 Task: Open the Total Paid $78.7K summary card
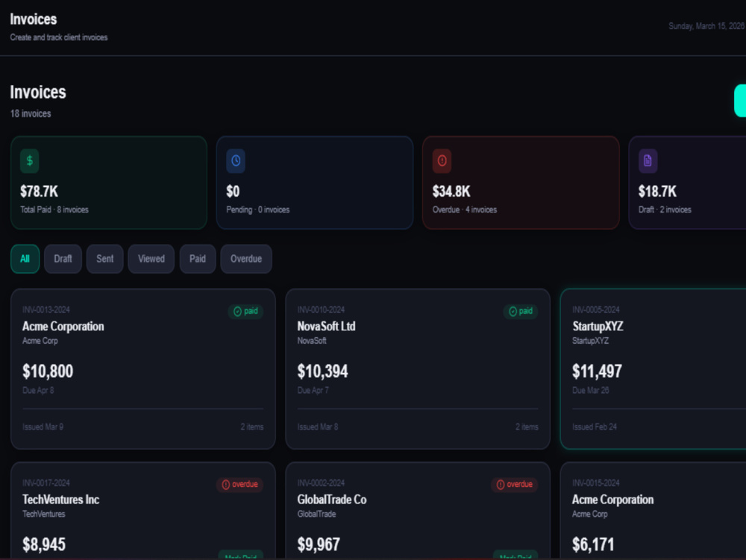coord(109,183)
